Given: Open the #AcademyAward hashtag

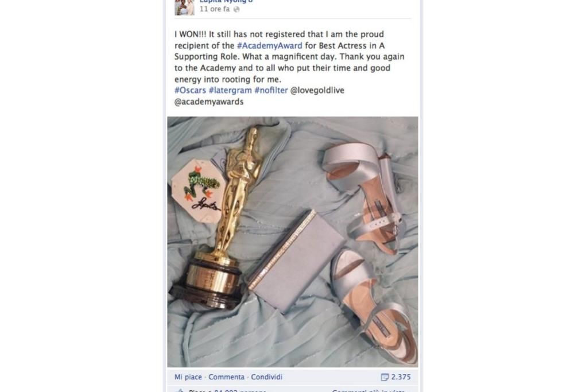Looking at the screenshot, I should (x=269, y=46).
